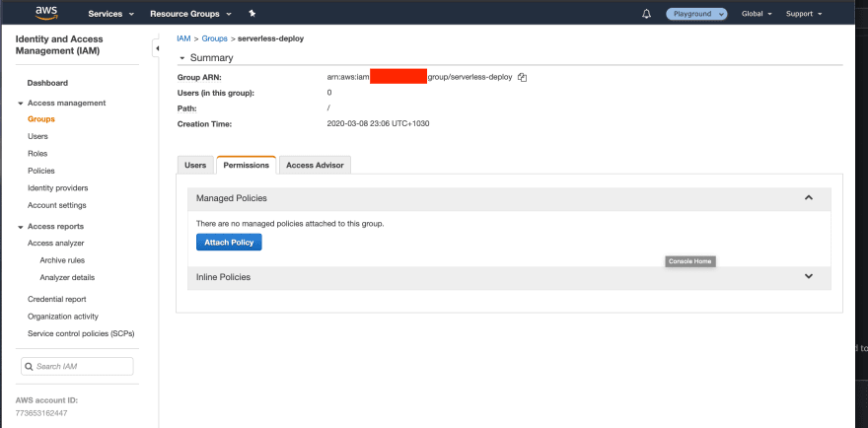Click the serverless-deploy breadcrumb text
Image resolution: width=868 pixels, height=428 pixels.
click(270, 38)
